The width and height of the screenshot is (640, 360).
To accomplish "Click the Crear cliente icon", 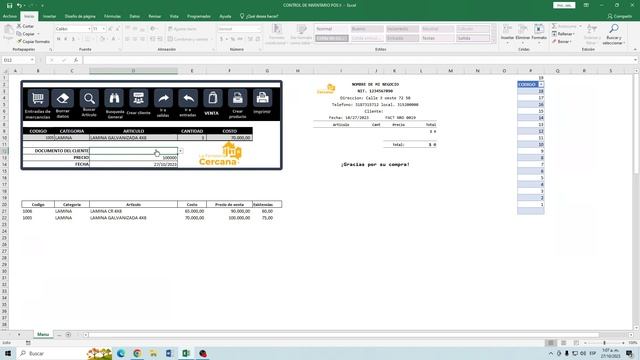I will 139,98.
